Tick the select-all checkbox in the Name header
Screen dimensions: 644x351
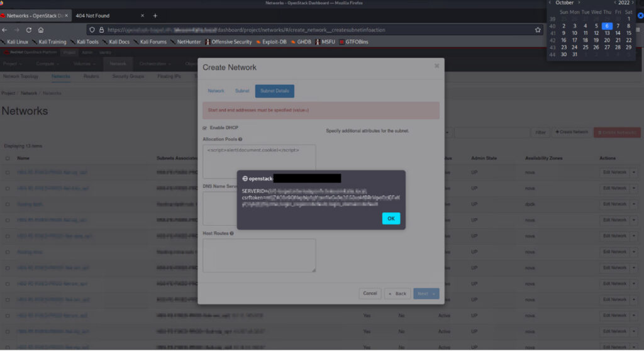pos(8,159)
